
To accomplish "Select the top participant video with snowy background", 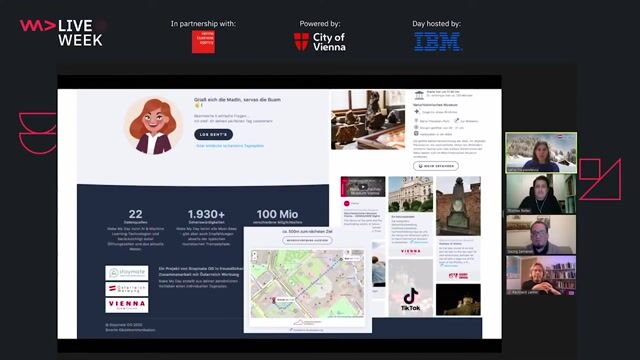I will pyautogui.click(x=541, y=152).
